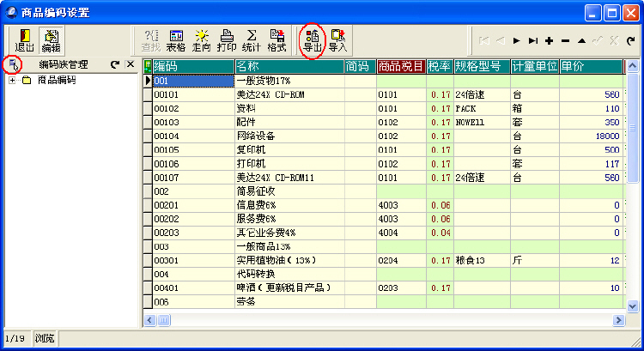Viewport: 644px width, 351px height.
Task: Click the 走向 direction toolbar icon
Action: [201, 40]
